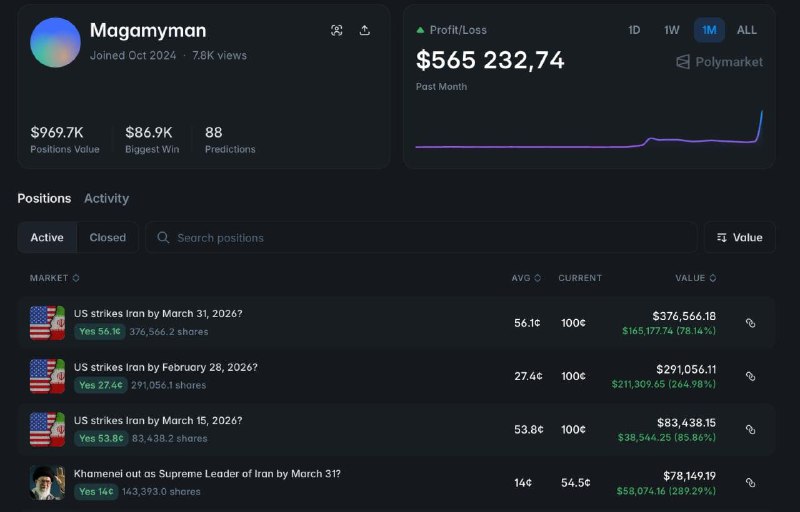
Task: Copy link for US strikes Iran March 31 position
Action: click(750, 323)
